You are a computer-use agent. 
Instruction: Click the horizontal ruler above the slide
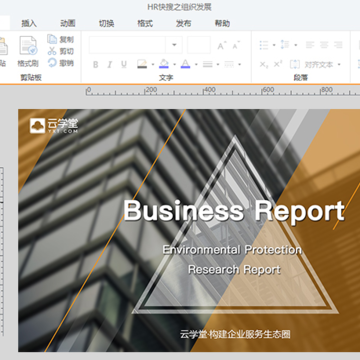coord(223,91)
